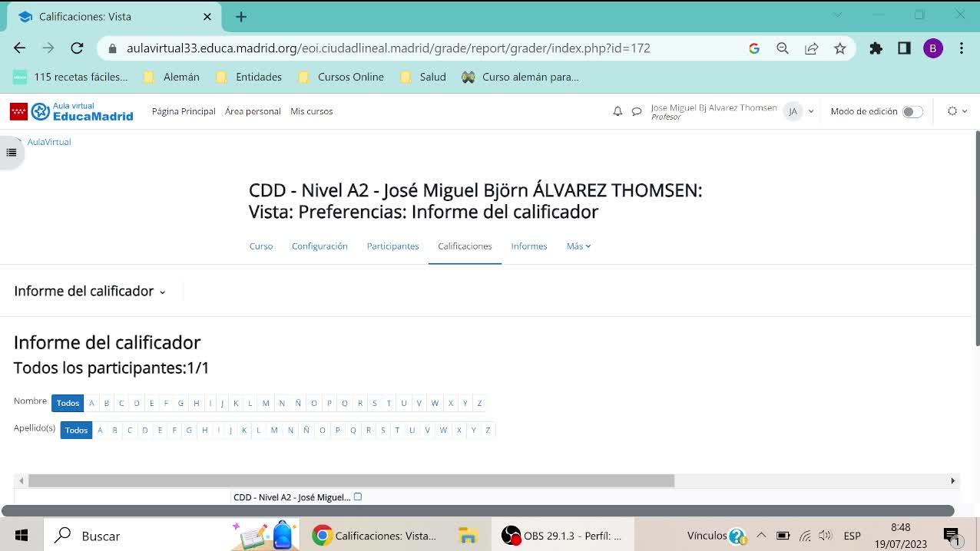
Task: Expand Informe del calificador report selector
Action: click(90, 291)
